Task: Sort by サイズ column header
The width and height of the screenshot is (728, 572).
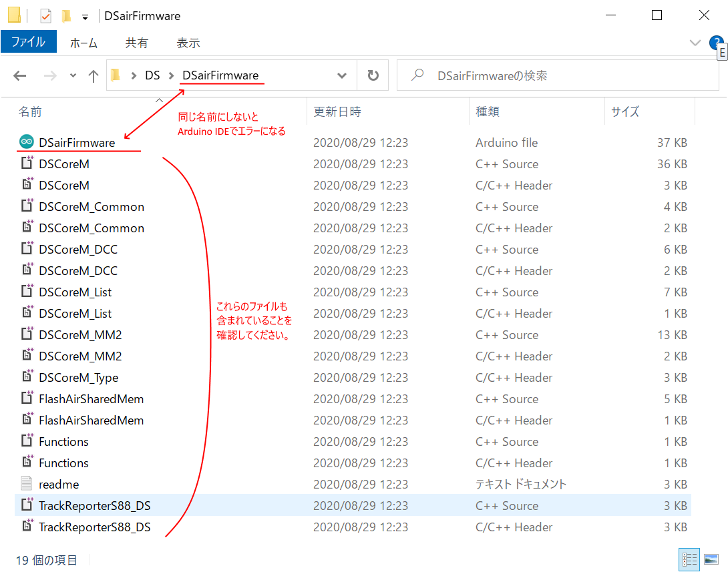Action: tap(625, 112)
